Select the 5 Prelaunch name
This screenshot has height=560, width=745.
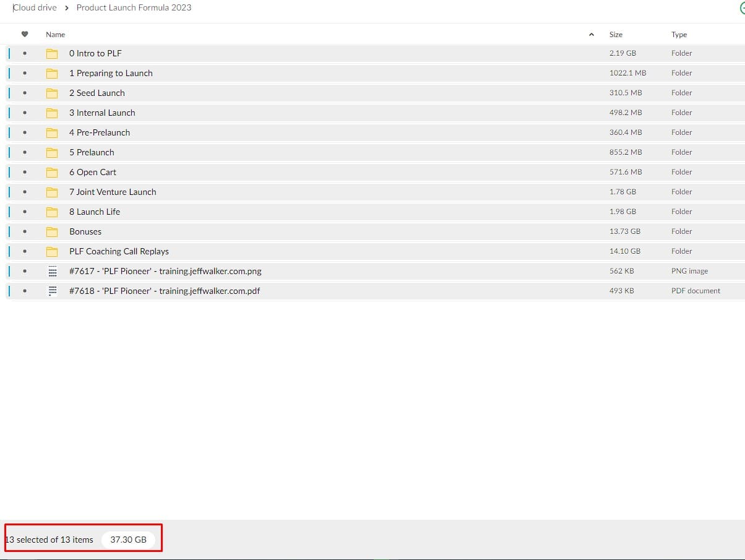pos(92,152)
